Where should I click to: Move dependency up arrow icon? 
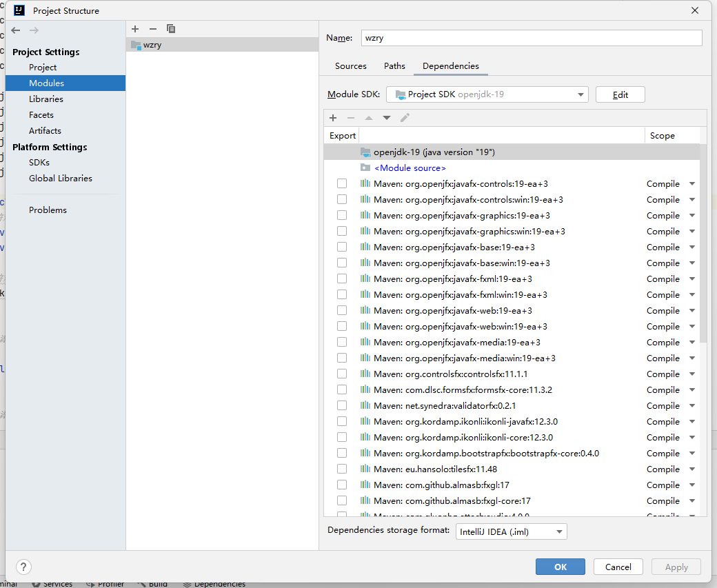coord(369,118)
